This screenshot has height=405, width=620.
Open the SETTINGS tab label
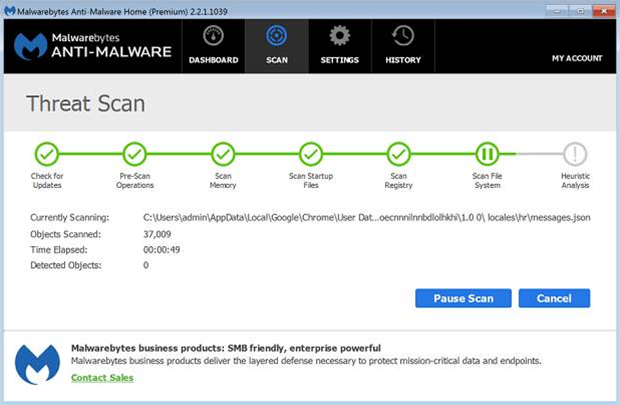point(340,60)
